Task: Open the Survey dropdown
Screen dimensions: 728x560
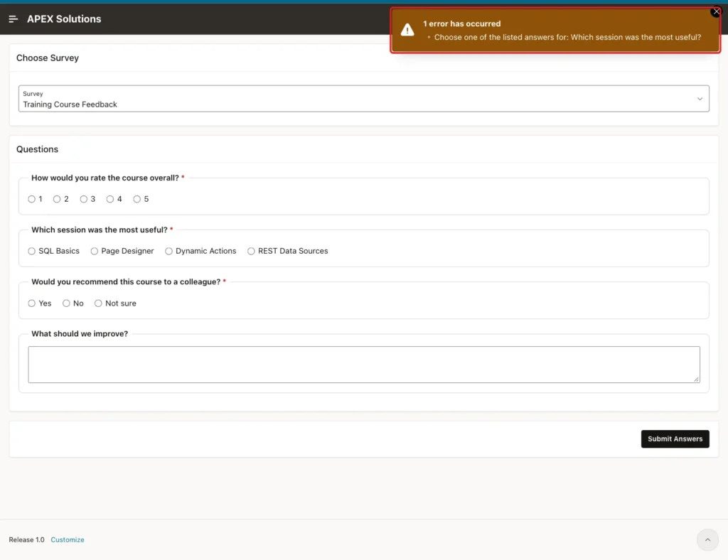Action: [x=363, y=99]
